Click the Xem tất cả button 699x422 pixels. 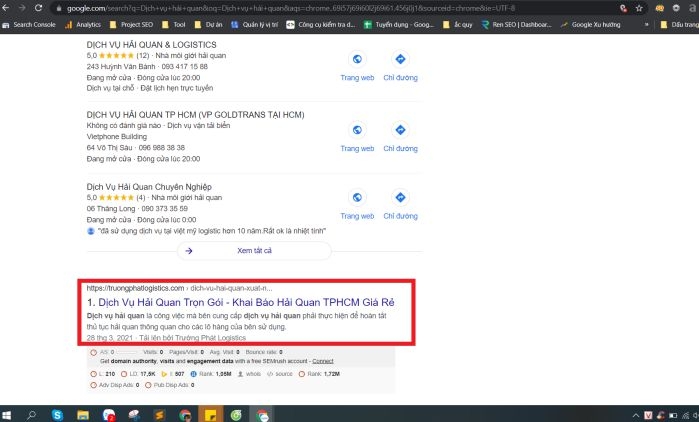pos(254,250)
